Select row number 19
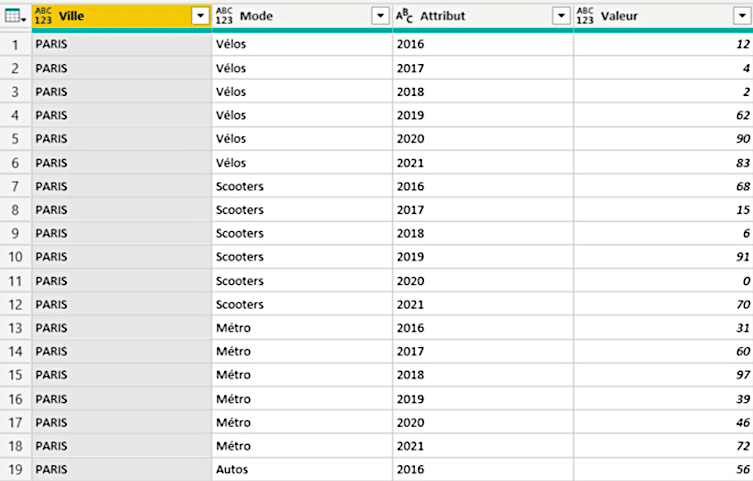The image size is (753, 481). tap(15, 469)
